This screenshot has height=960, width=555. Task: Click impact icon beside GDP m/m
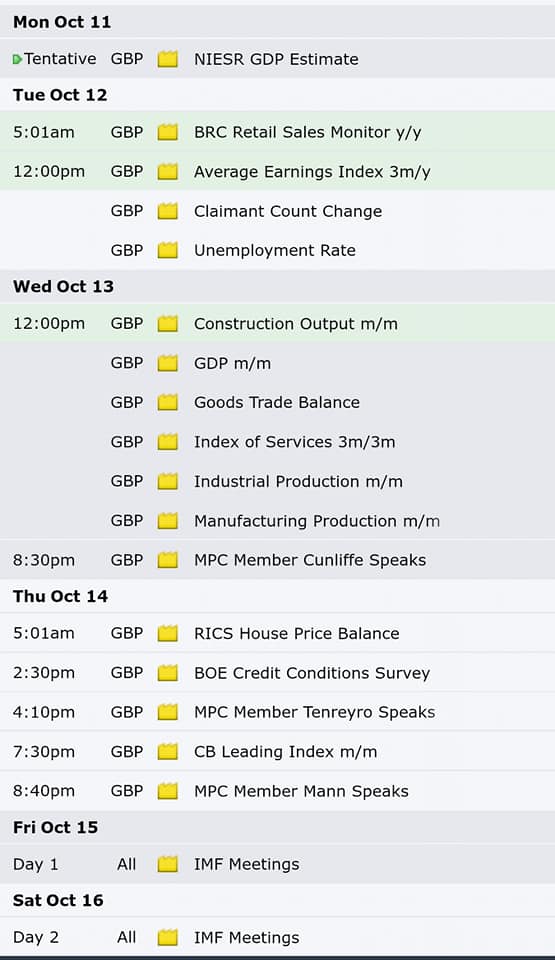pyautogui.click(x=167, y=363)
